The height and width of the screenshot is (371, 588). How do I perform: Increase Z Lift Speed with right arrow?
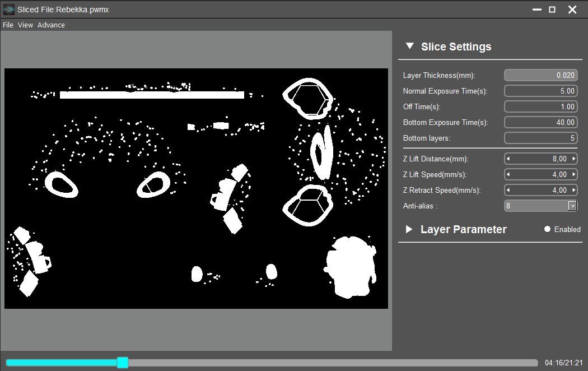573,174
